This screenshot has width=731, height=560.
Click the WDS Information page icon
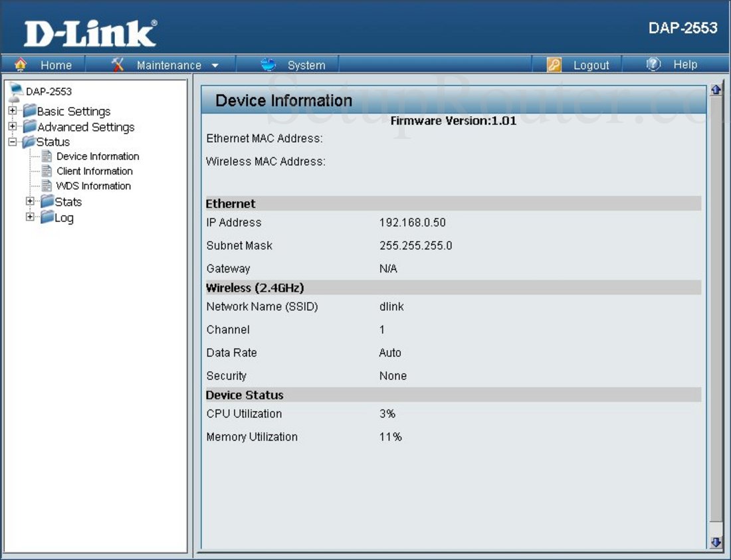pos(47,186)
